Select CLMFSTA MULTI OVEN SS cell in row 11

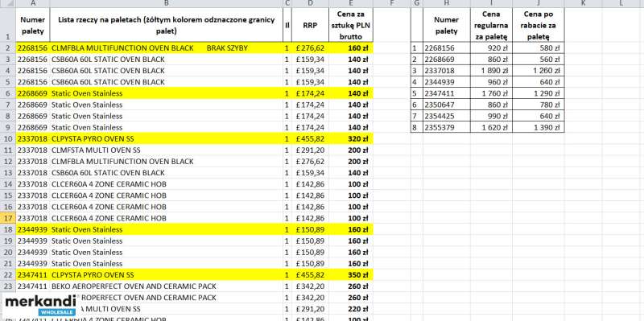point(167,150)
